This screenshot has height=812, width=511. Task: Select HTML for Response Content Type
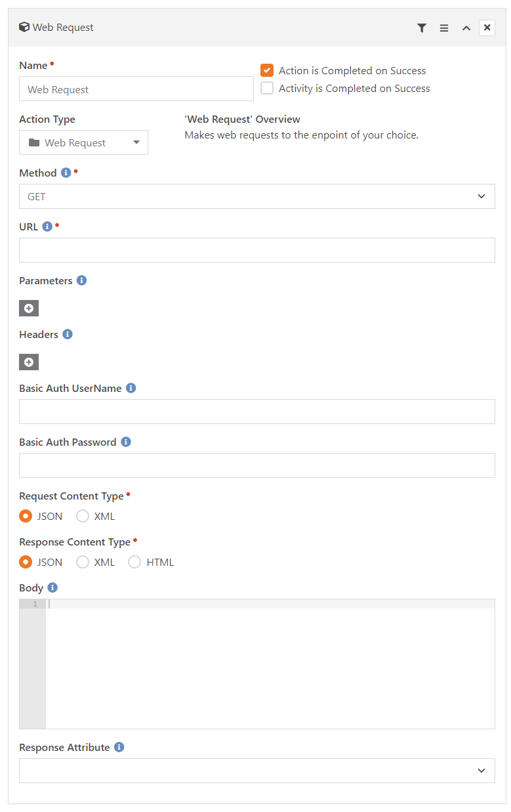[x=134, y=562]
